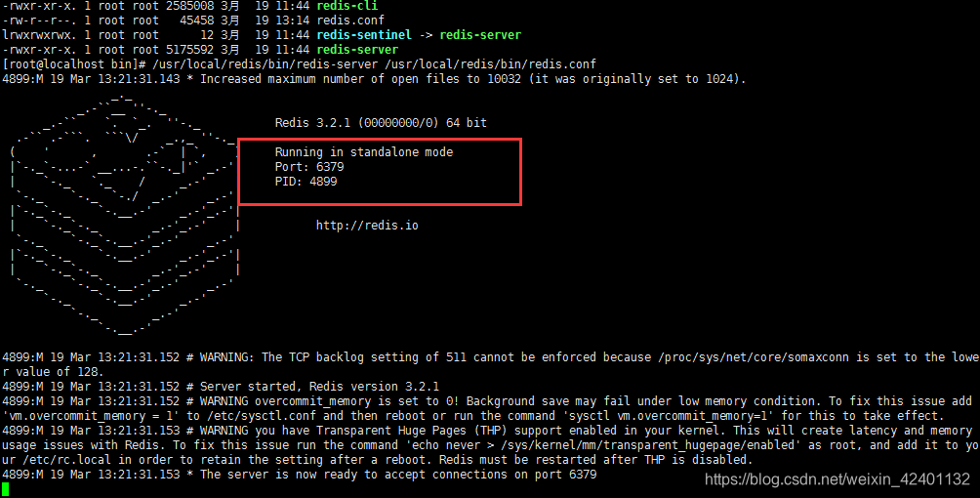This screenshot has width=980, height=498.
Task: Click the 13:14 timestamp of redis.conf
Action: (x=292, y=21)
